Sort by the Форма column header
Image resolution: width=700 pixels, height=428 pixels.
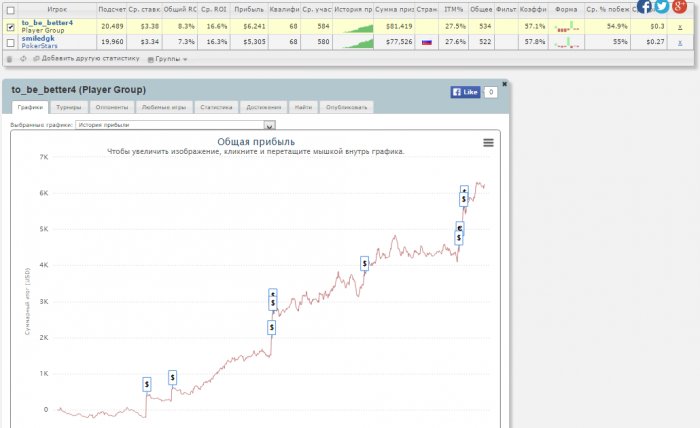[566, 9]
